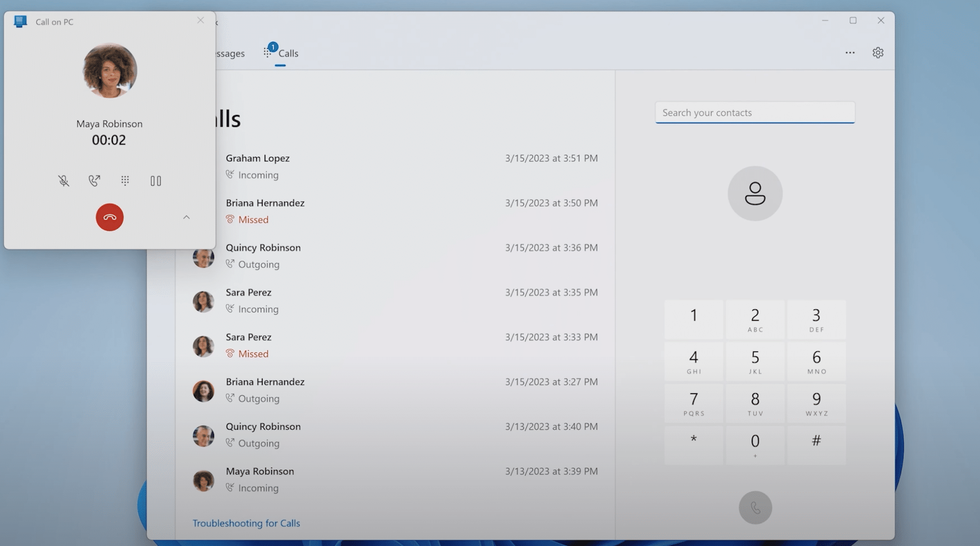
Task: Click the Search your contacts field
Action: point(755,113)
